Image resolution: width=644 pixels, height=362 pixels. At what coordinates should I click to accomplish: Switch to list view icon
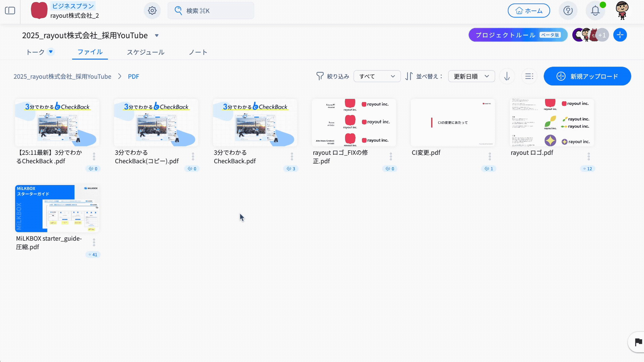tap(529, 76)
